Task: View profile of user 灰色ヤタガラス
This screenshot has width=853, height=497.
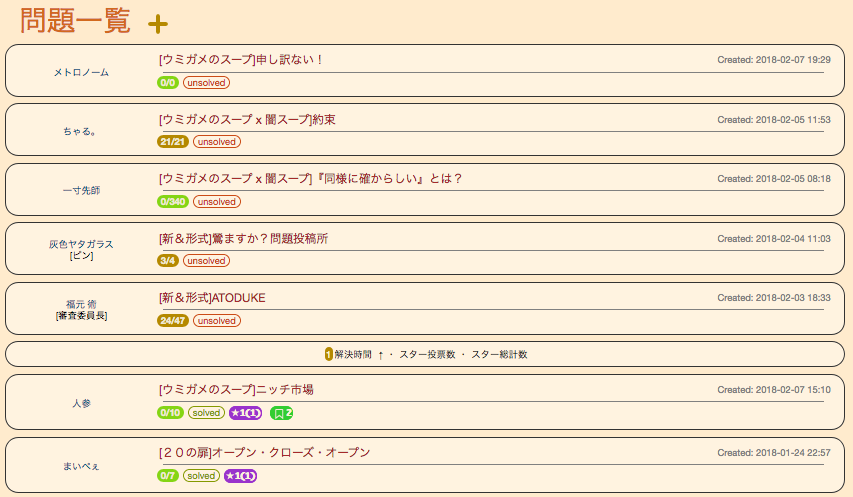Action: [x=81, y=244]
